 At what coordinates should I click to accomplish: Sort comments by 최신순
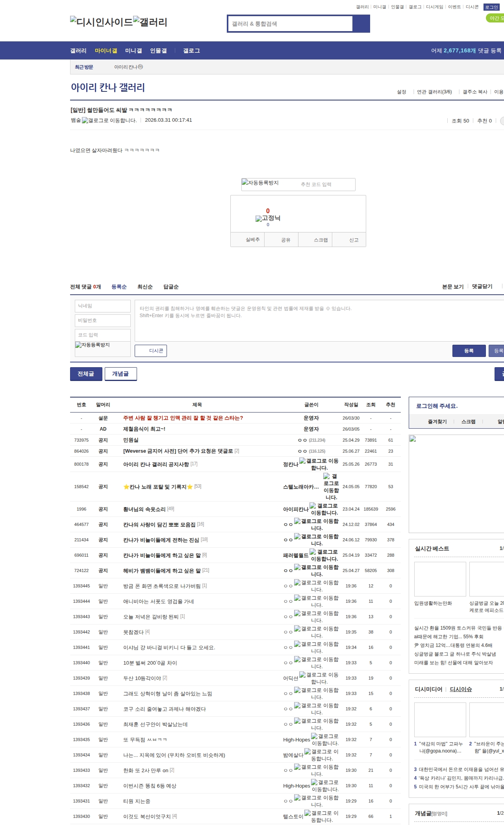(145, 287)
